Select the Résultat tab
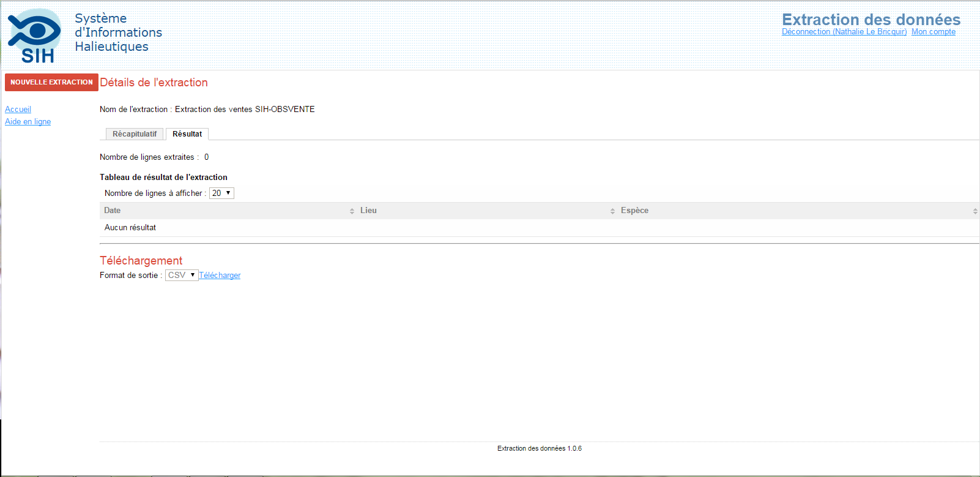980x477 pixels. (187, 134)
